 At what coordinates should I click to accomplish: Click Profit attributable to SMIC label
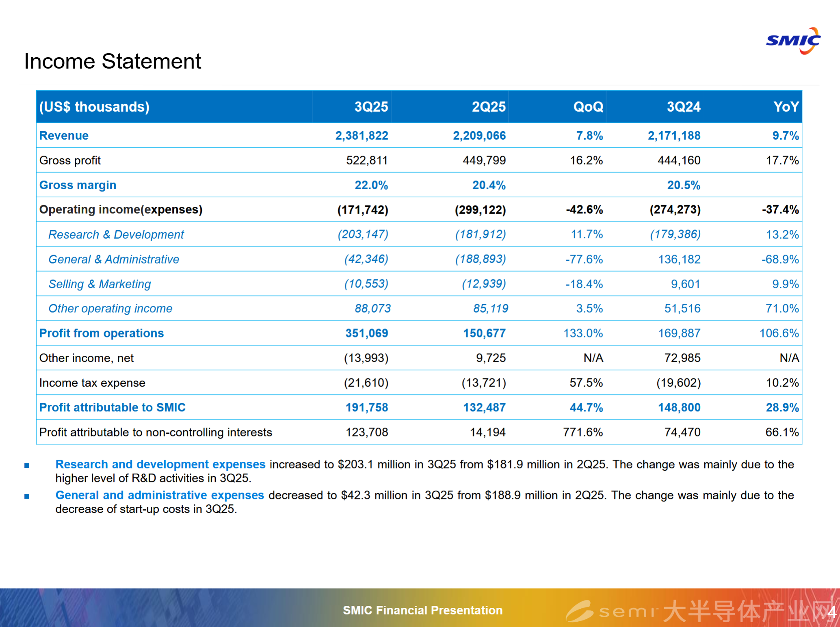click(x=112, y=407)
